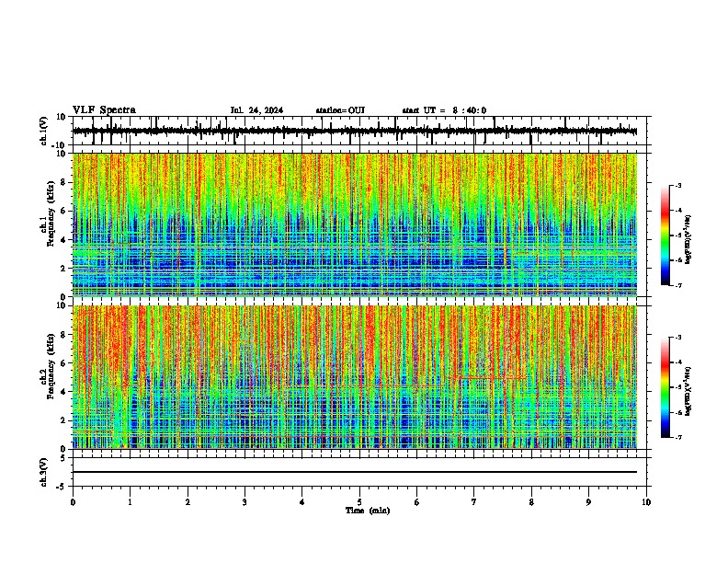Click time axis tick label "0"
The image size is (728, 563).
click(73, 502)
